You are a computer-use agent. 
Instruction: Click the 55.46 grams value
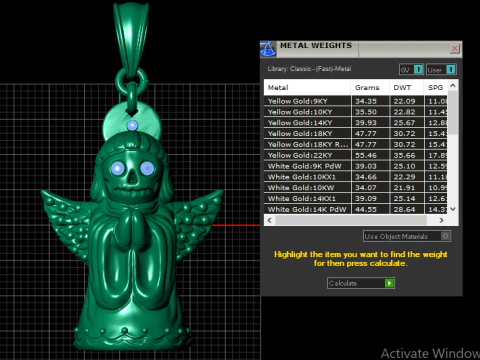[366, 155]
